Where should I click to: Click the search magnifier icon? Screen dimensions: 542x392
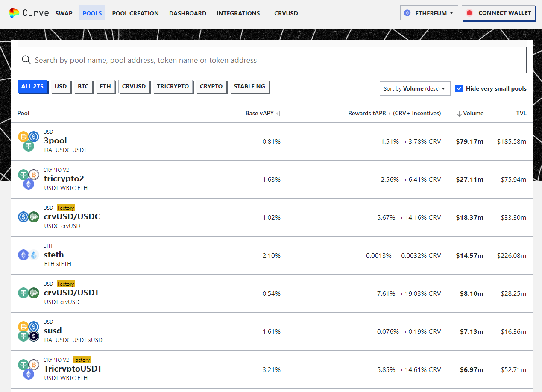pyautogui.click(x=26, y=60)
